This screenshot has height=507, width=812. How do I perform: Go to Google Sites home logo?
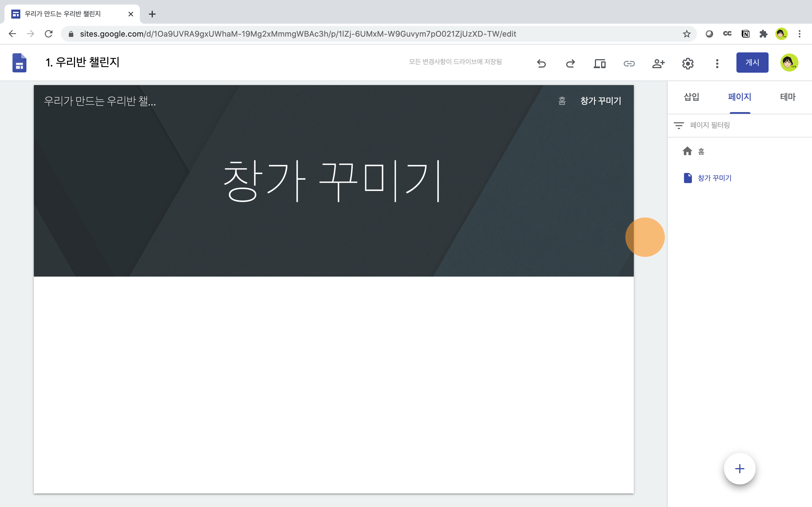click(19, 63)
